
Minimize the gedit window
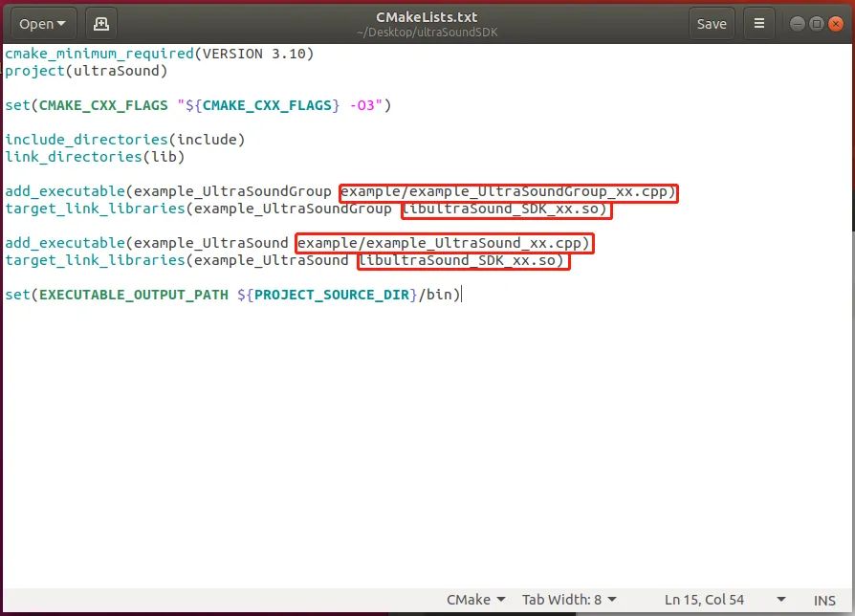point(798,24)
